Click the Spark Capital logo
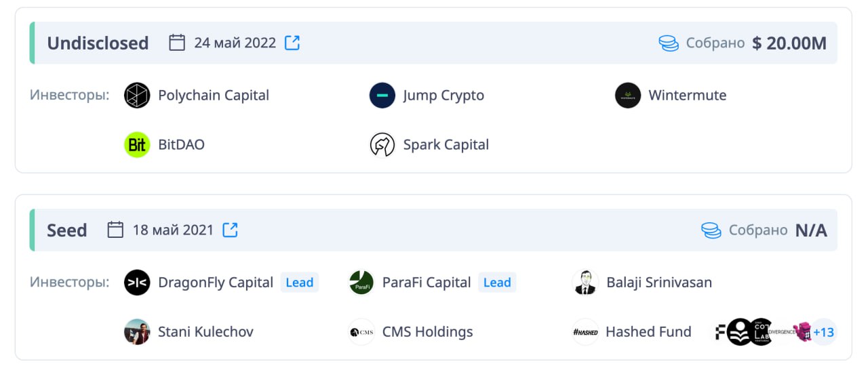Screen dimensions: 868x370 click(x=382, y=144)
